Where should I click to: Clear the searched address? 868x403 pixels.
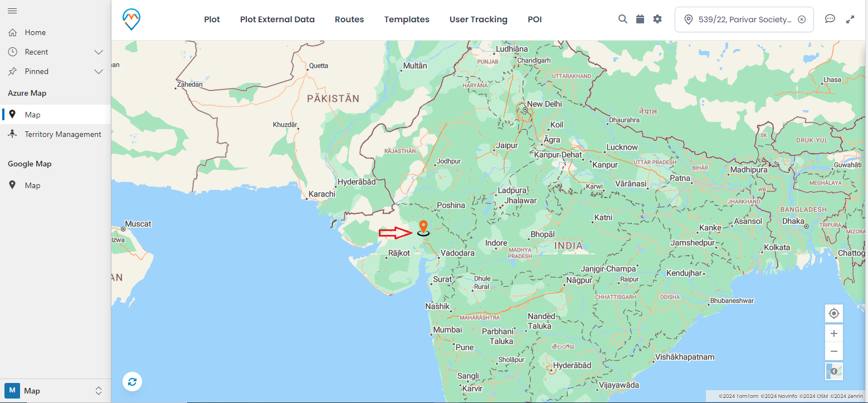(x=802, y=19)
